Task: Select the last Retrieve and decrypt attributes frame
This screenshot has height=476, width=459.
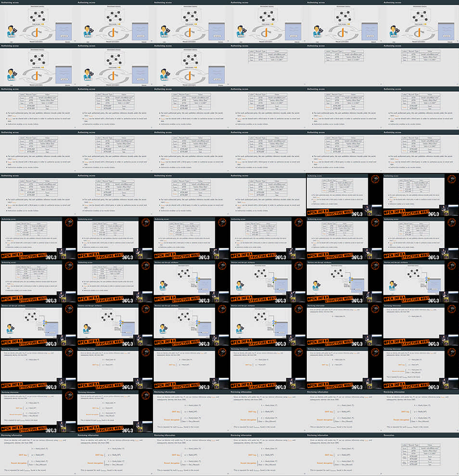Action: click(x=268, y=325)
